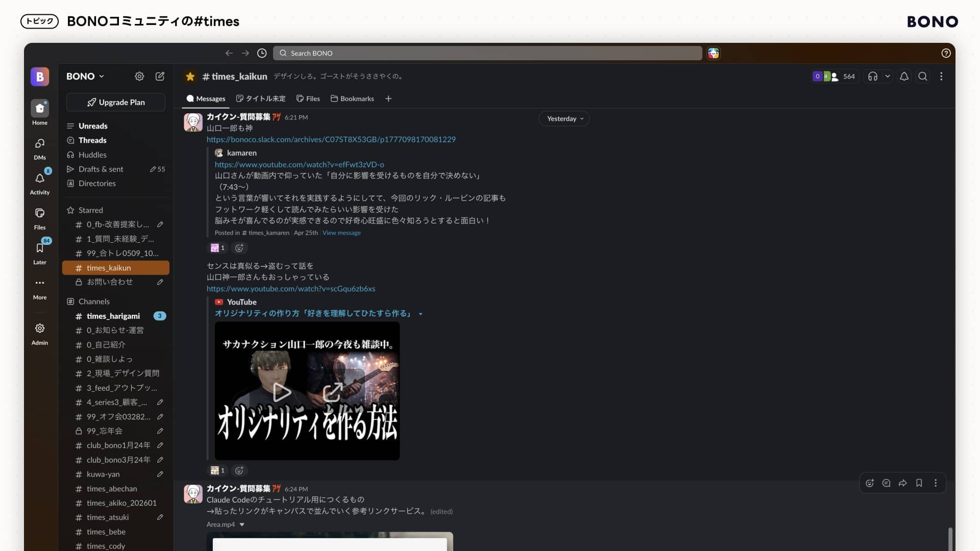Go forward with the history forward arrow
980x551 pixels.
pyautogui.click(x=246, y=53)
